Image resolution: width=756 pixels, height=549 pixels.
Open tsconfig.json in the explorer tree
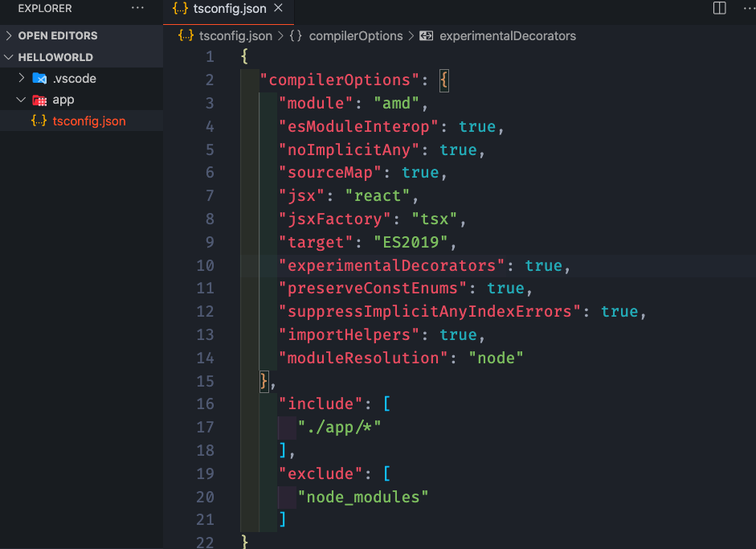point(81,121)
